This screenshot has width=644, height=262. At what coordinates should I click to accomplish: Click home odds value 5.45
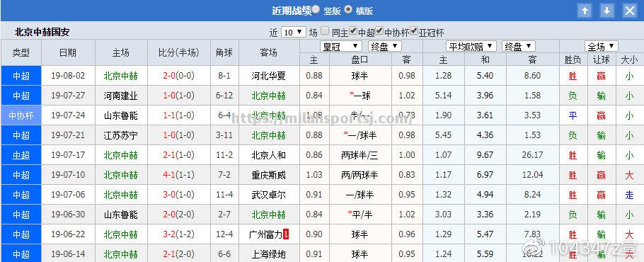(444, 135)
